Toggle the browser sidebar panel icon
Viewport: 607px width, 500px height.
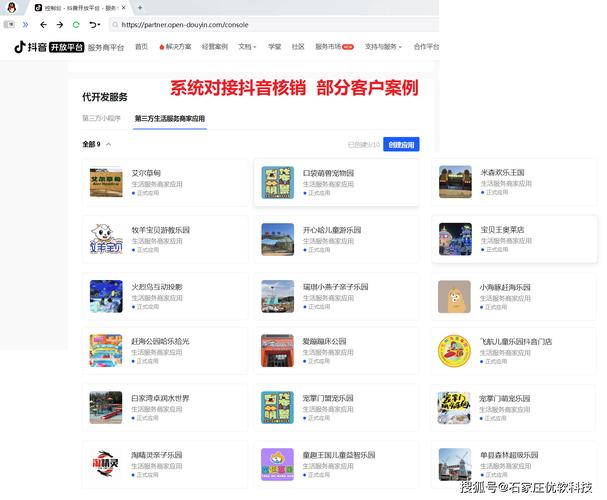pyautogui.click(x=9, y=25)
